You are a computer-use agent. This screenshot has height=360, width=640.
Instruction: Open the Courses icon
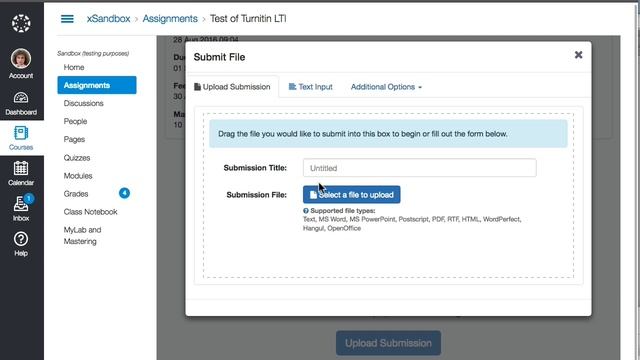coord(21,133)
